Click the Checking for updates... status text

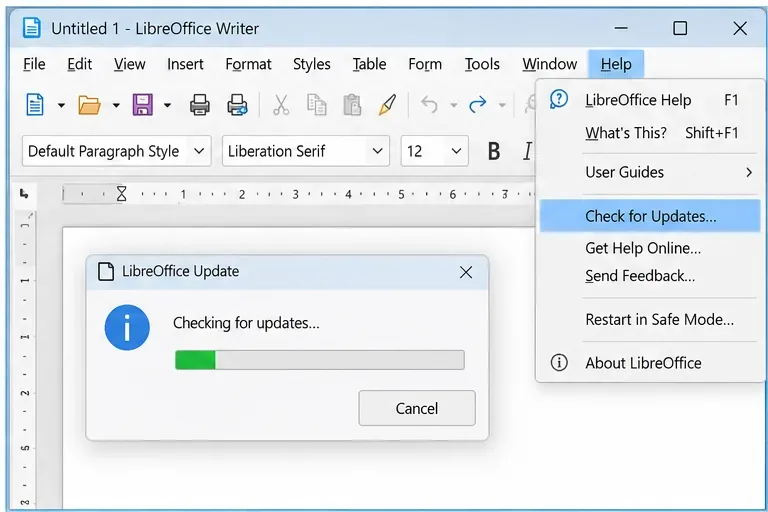(x=246, y=323)
